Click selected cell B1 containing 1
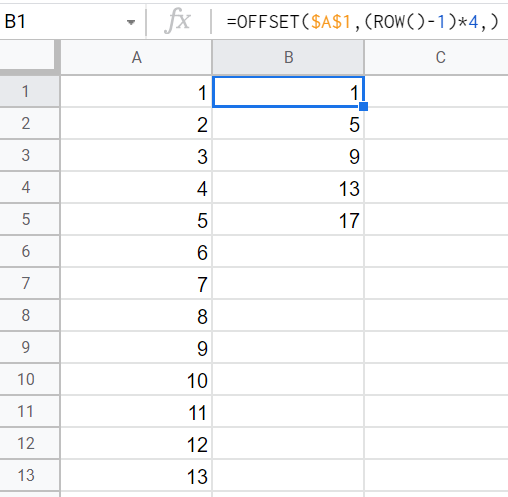 [x=288, y=92]
